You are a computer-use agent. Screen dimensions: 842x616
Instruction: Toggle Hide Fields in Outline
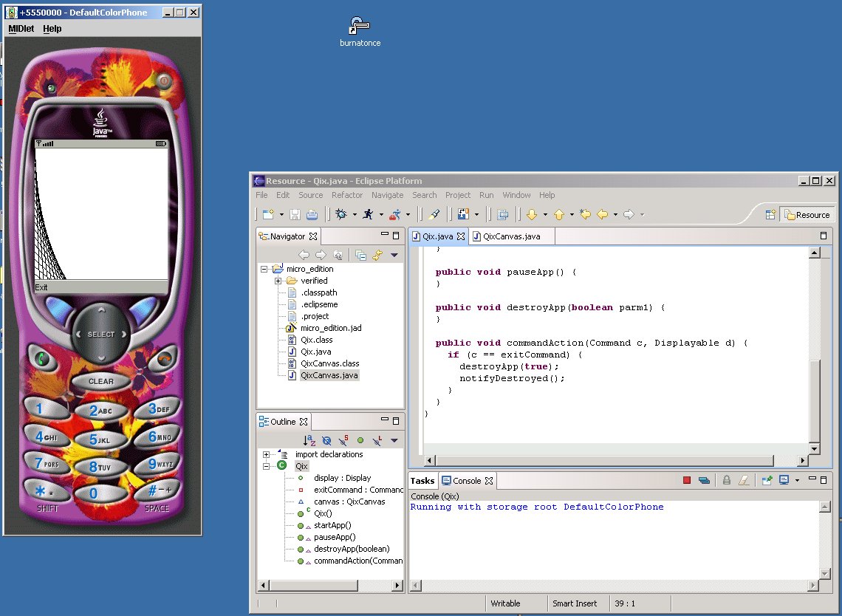coord(326,440)
